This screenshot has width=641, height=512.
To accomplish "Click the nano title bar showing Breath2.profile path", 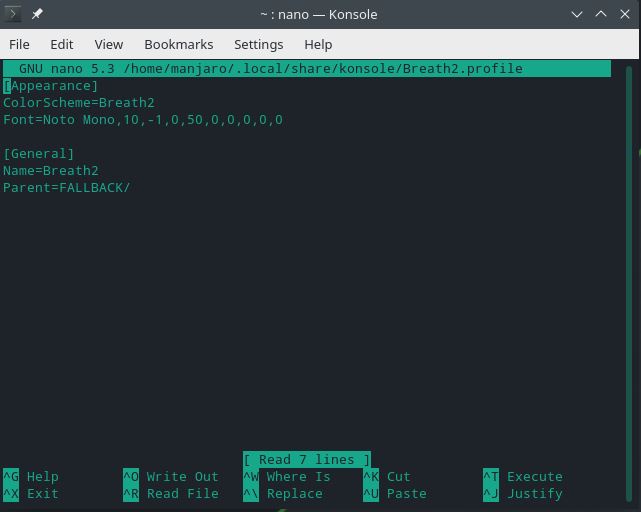I will click(307, 68).
